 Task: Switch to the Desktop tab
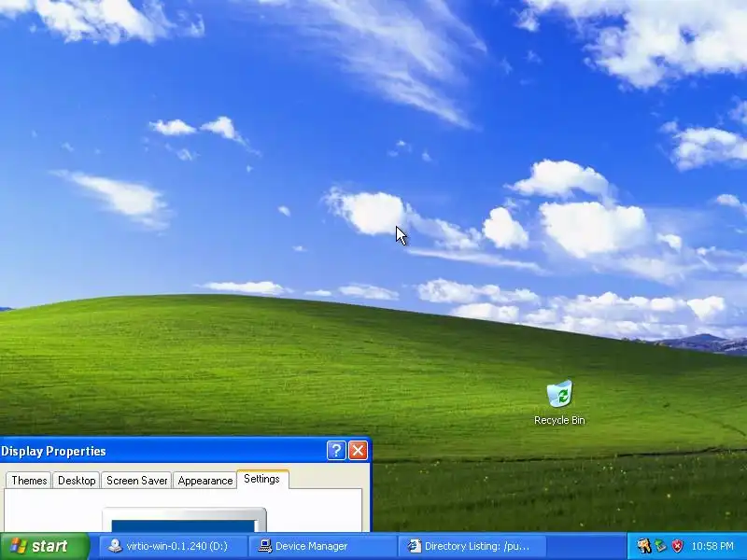click(77, 481)
